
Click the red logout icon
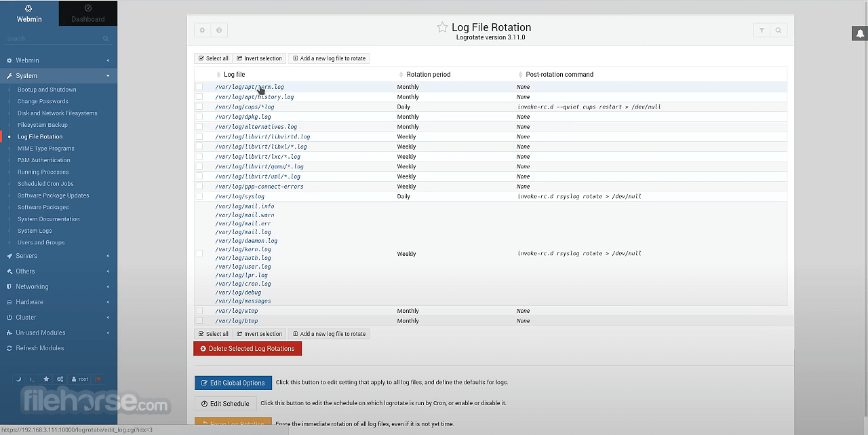(98, 379)
